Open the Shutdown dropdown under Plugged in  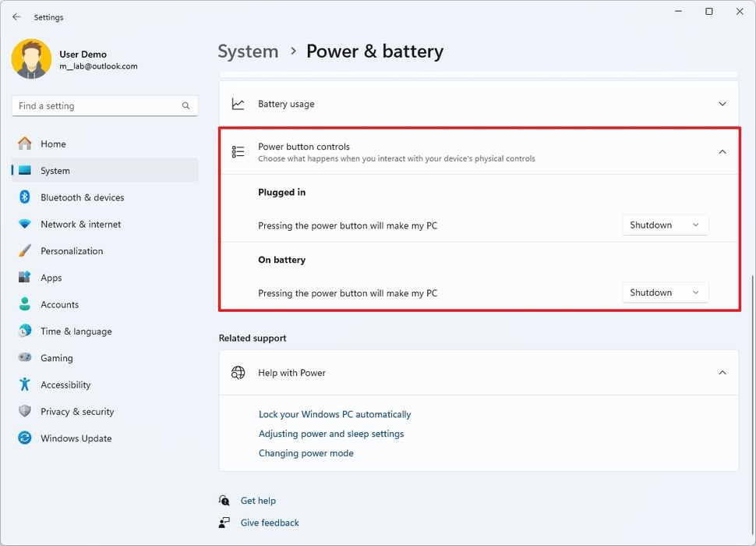point(665,224)
